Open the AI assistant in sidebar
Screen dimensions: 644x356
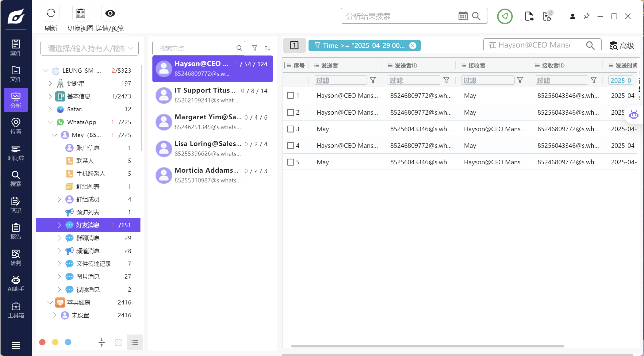point(16,283)
